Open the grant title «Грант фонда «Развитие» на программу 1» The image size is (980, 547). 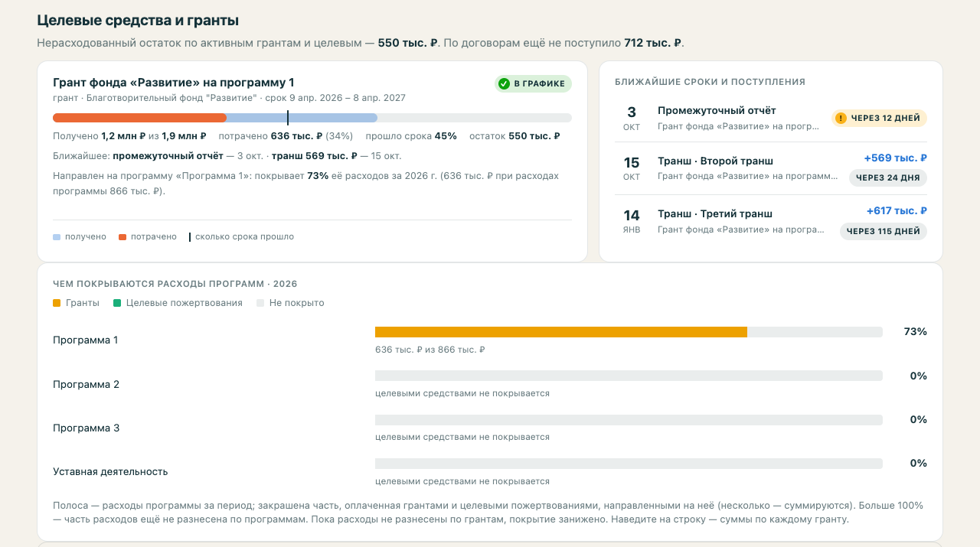[x=174, y=83]
